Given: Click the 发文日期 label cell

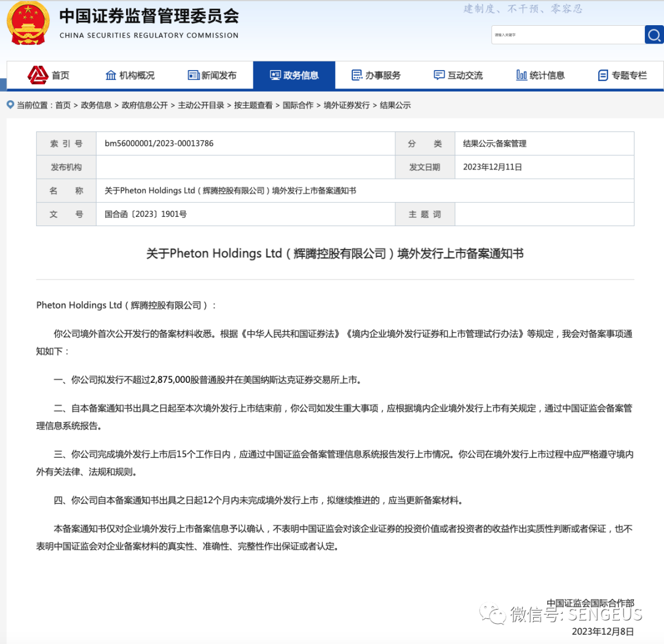Looking at the screenshot, I should (x=425, y=167).
